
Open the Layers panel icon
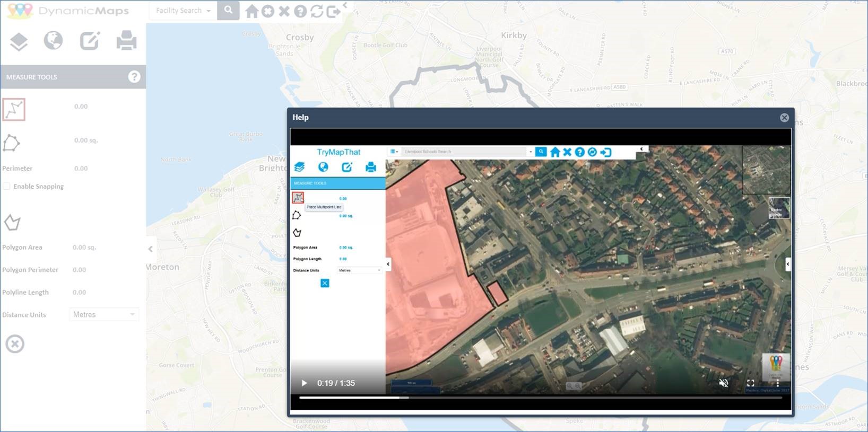[19, 41]
